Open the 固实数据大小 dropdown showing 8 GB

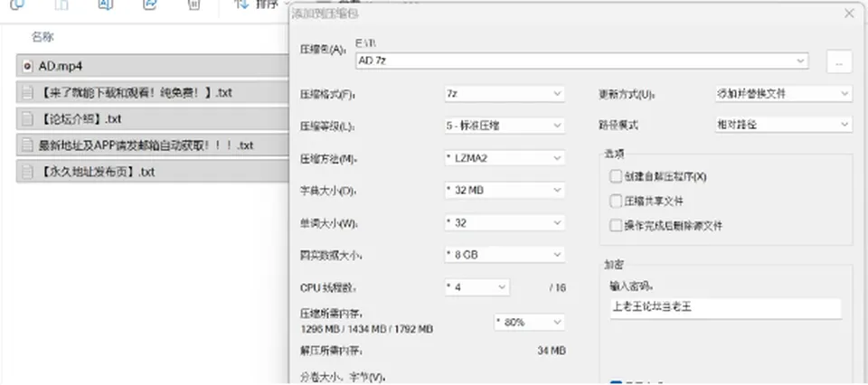[x=505, y=255]
